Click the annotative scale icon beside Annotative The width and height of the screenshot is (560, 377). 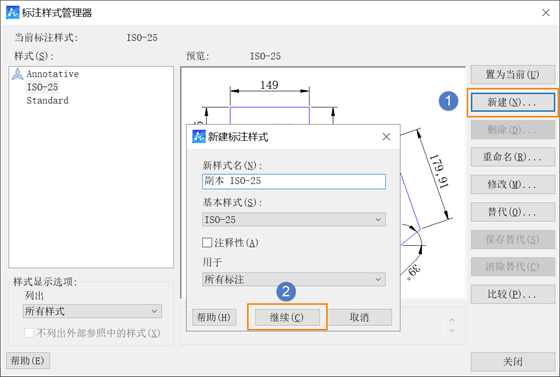18,74
